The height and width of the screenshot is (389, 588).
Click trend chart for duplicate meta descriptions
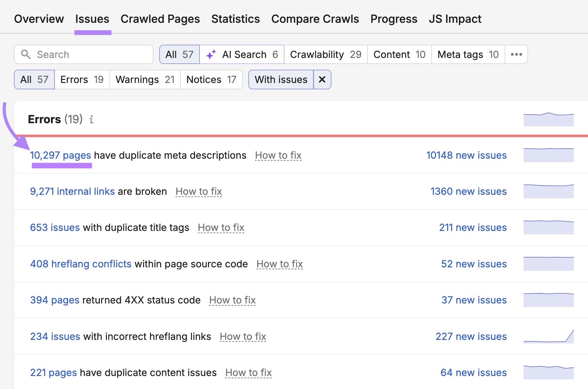pos(549,155)
